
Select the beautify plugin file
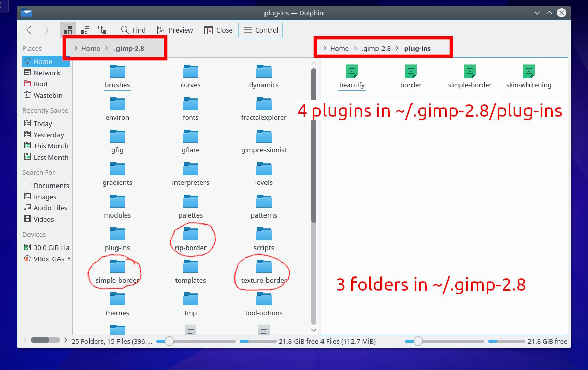coord(352,76)
